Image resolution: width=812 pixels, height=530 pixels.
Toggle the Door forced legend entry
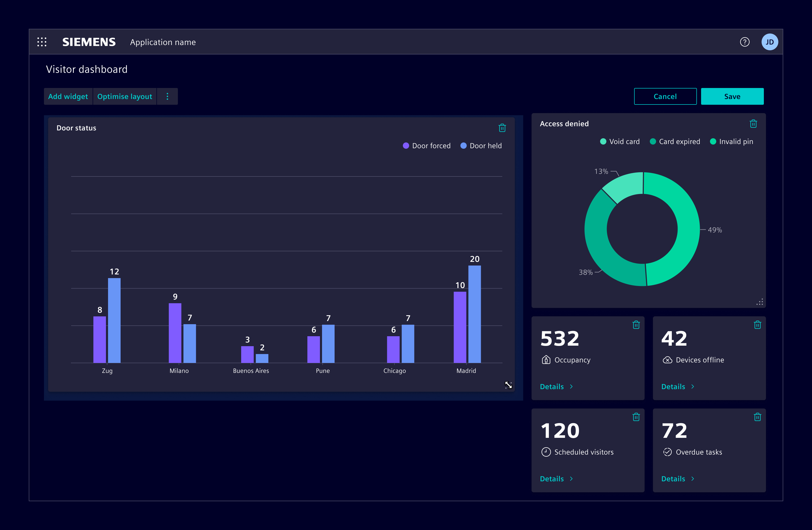426,146
